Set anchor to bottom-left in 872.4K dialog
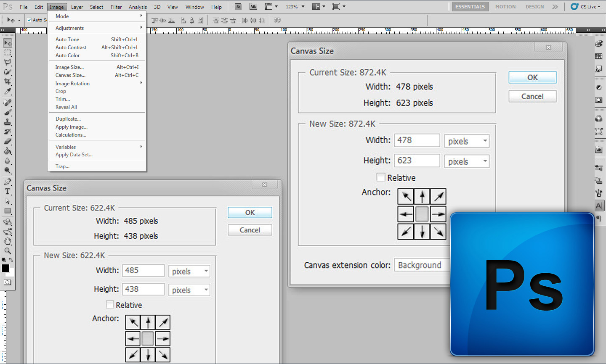The image size is (606, 364). coord(406,231)
